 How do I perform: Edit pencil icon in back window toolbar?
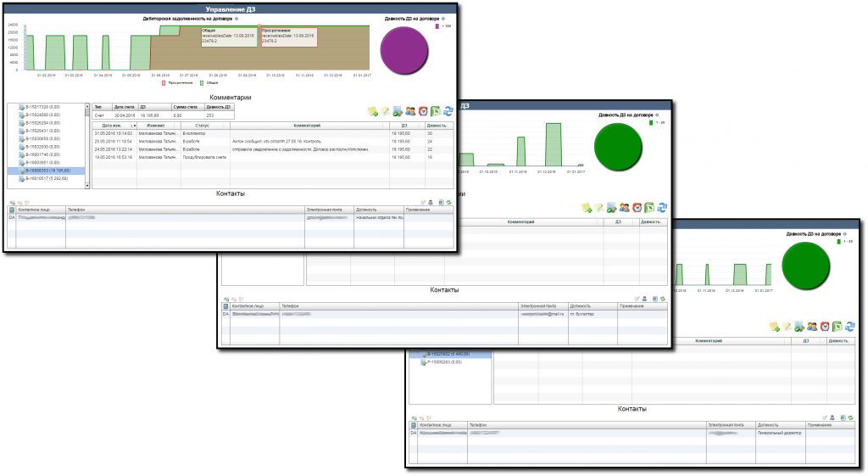(x=787, y=327)
